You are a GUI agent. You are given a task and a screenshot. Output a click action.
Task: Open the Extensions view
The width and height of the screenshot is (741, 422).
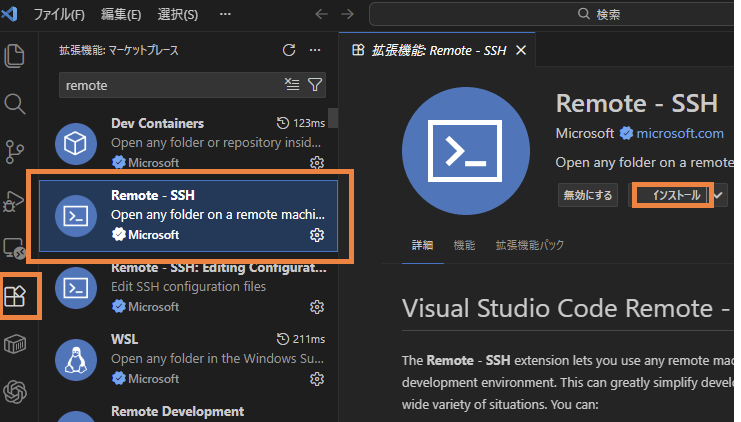(x=15, y=296)
